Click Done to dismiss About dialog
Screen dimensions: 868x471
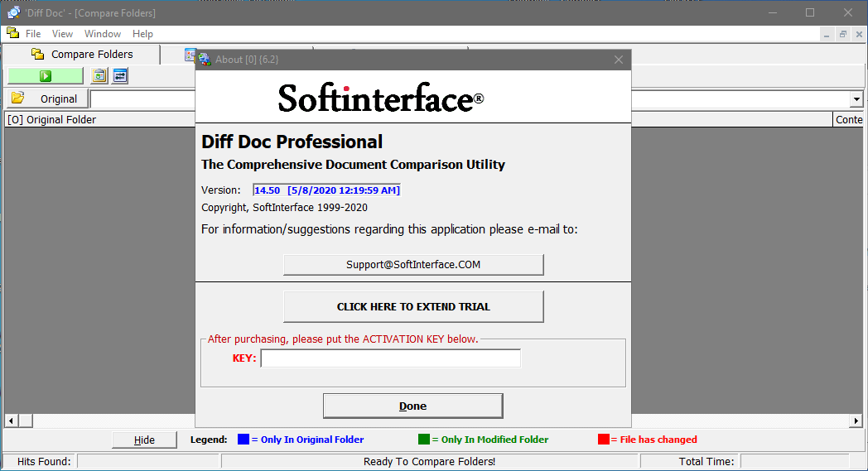point(413,406)
